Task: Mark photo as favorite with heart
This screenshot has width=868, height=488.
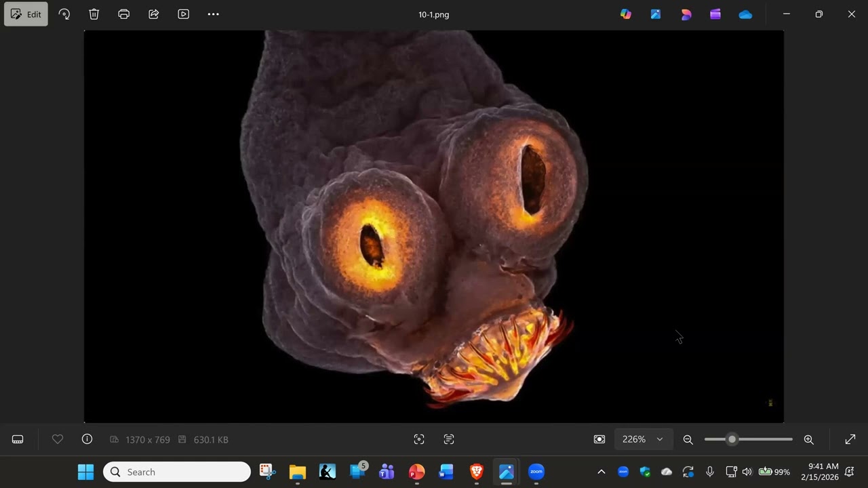Action: point(58,439)
